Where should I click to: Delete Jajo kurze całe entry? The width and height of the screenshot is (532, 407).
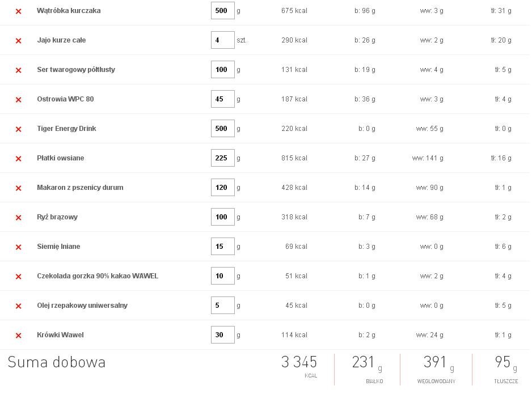(x=19, y=41)
